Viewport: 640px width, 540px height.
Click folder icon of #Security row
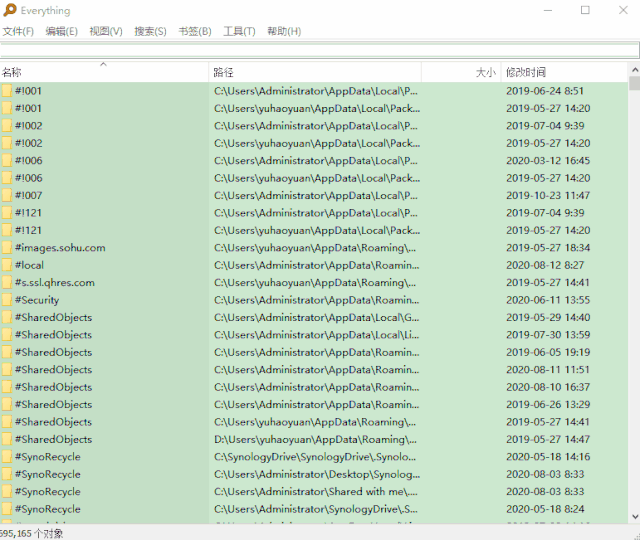pyautogui.click(x=7, y=300)
